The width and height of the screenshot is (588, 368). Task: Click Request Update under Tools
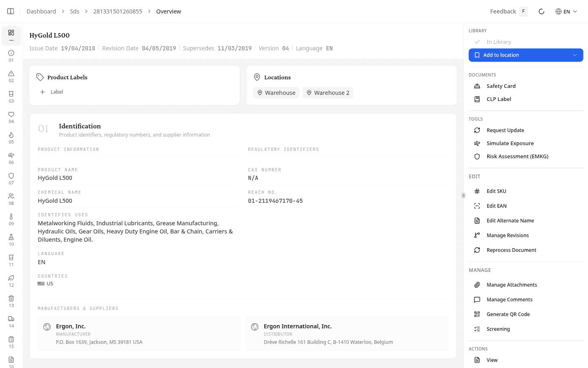(506, 130)
